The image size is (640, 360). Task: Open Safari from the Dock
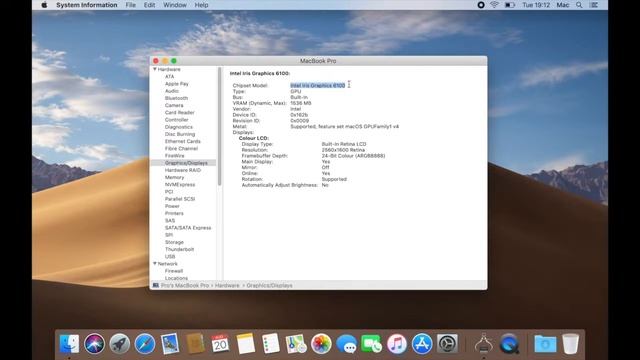(145, 344)
